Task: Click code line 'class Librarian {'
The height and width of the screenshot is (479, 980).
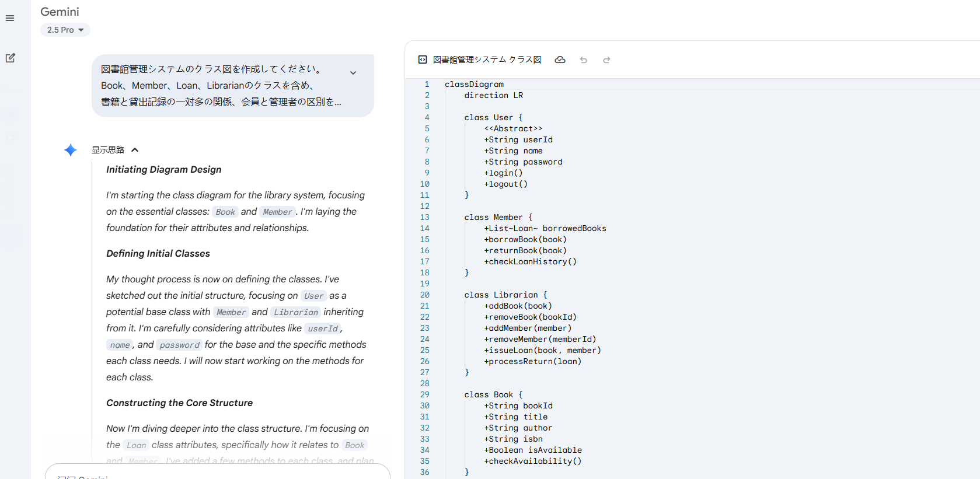Action: coord(506,295)
